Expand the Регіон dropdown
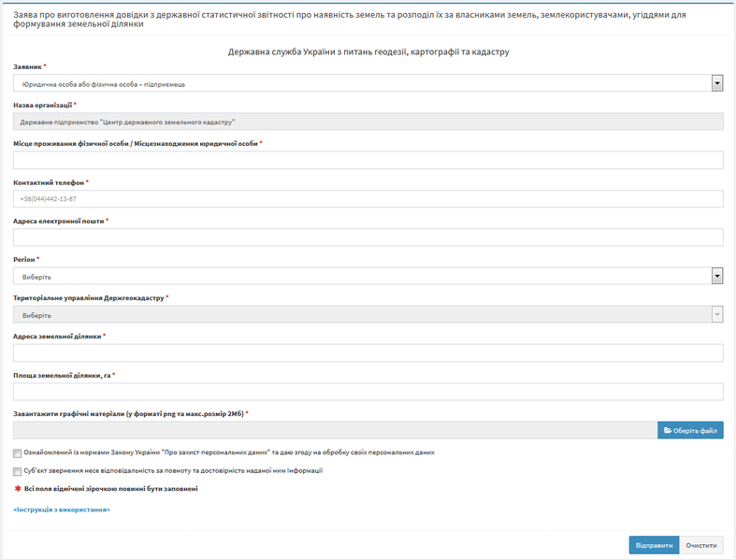Image resolution: width=736 pixels, height=560 pixels. tap(368, 277)
